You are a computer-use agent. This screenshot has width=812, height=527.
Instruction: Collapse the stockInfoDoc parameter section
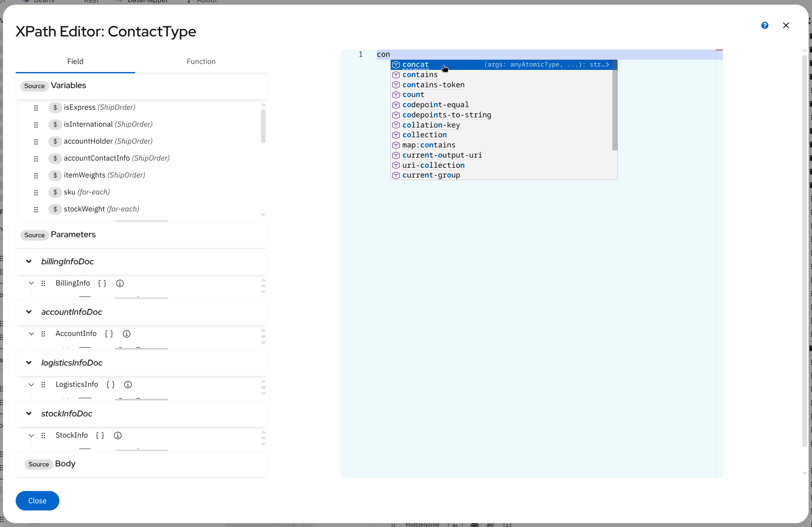click(29, 413)
